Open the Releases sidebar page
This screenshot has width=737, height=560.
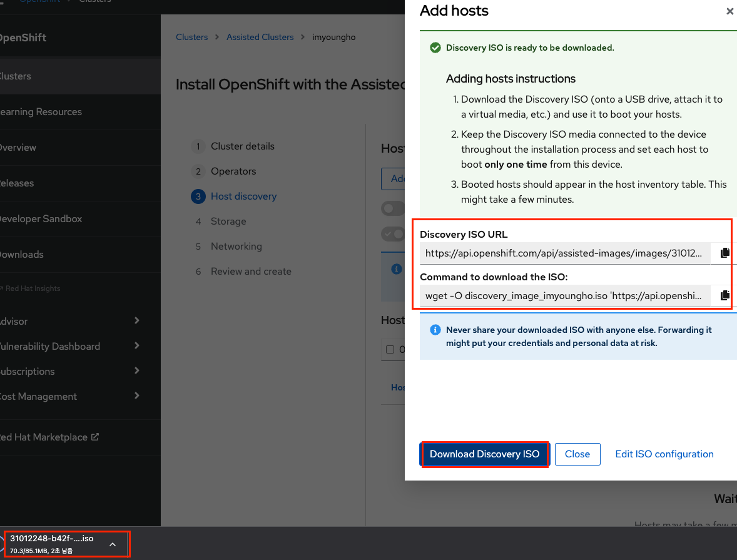point(80,183)
